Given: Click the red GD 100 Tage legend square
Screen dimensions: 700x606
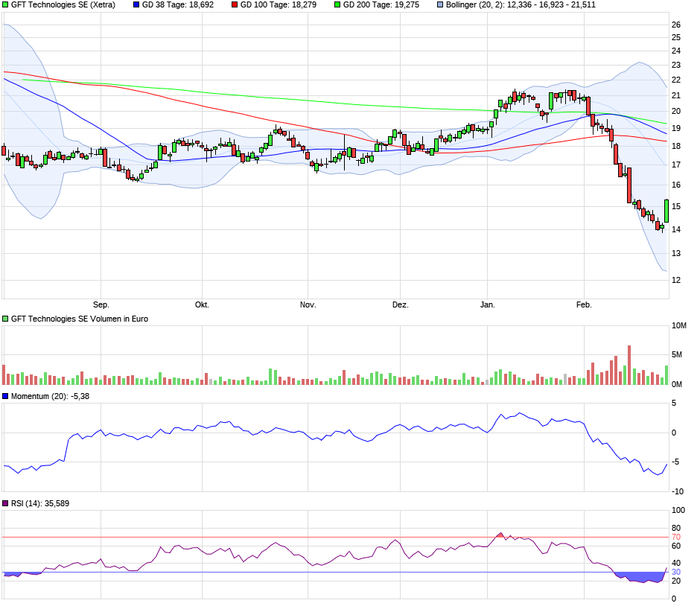Looking at the screenshot, I should click(x=234, y=4).
